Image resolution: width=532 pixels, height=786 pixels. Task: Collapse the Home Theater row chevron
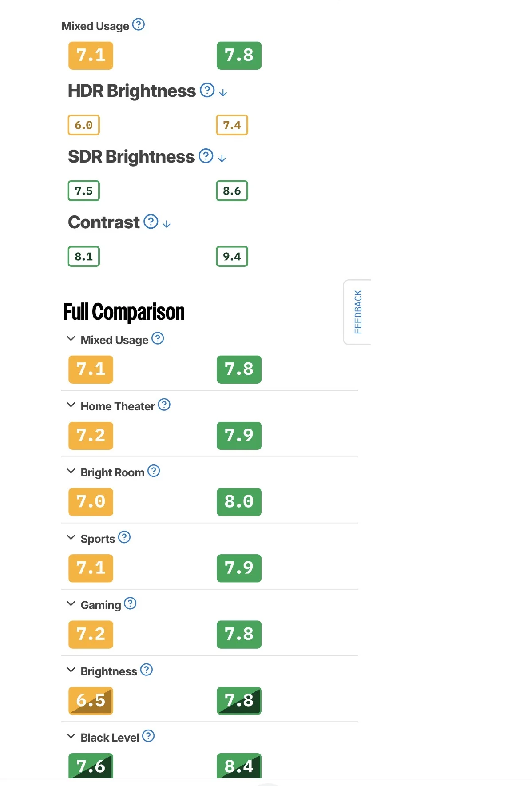click(x=71, y=405)
